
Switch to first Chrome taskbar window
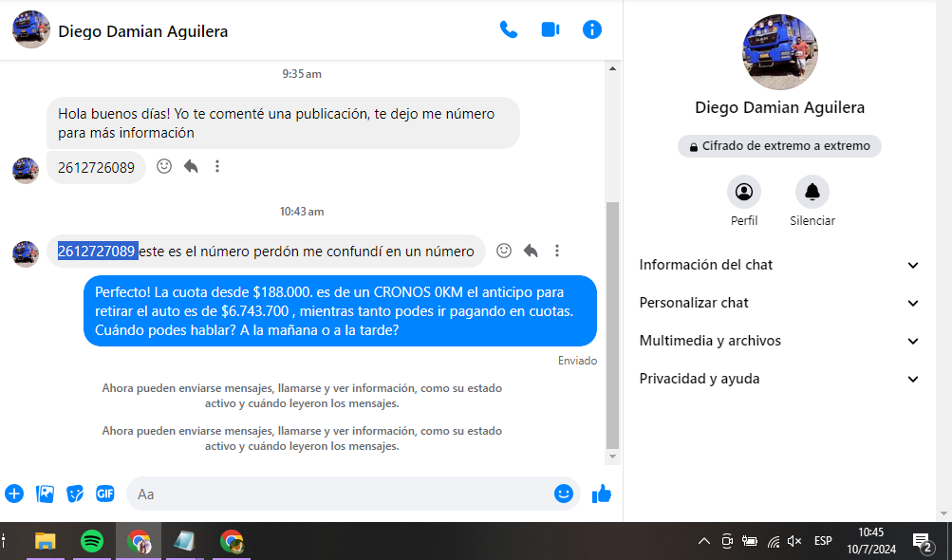(x=139, y=541)
